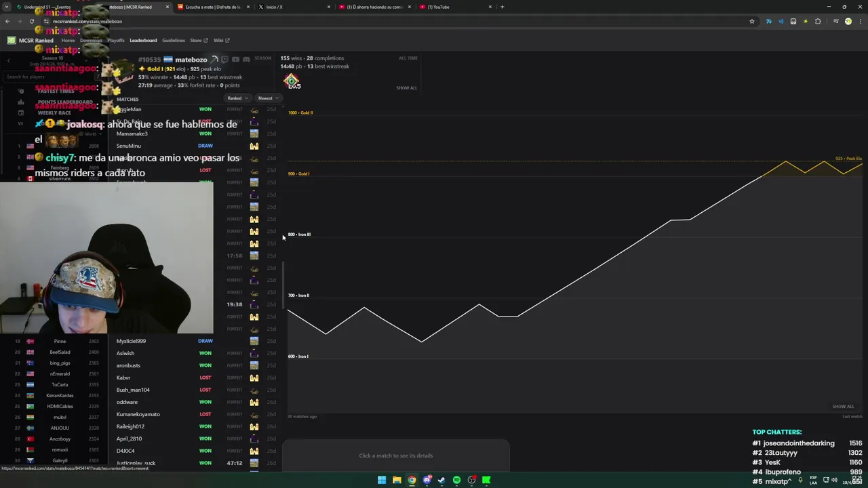Click Show All below the elo graph
This screenshot has height=488, width=868.
tap(844, 406)
